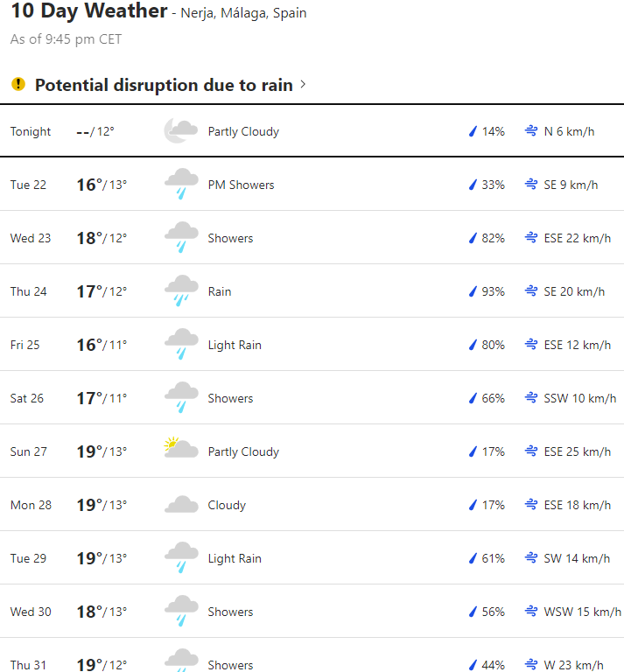Viewport: 624px width, 672px height.
Task: Click the cloudy icon for Mon 28
Action: click(181, 505)
